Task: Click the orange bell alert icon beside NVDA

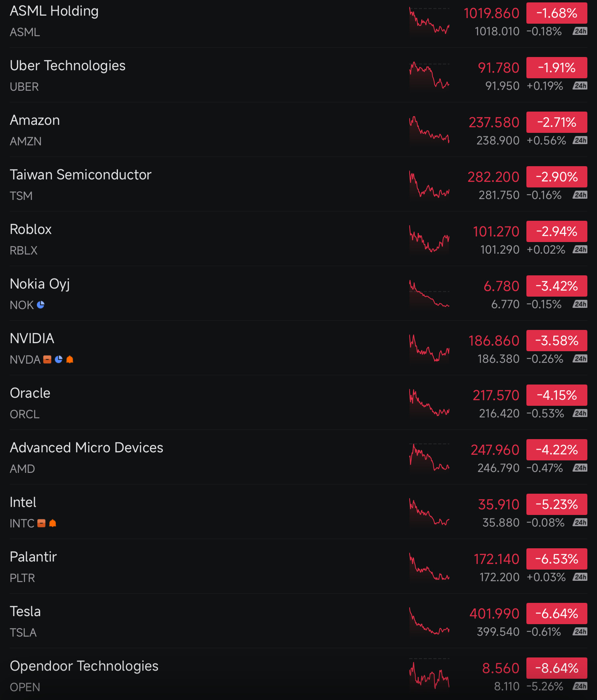Action: (70, 359)
